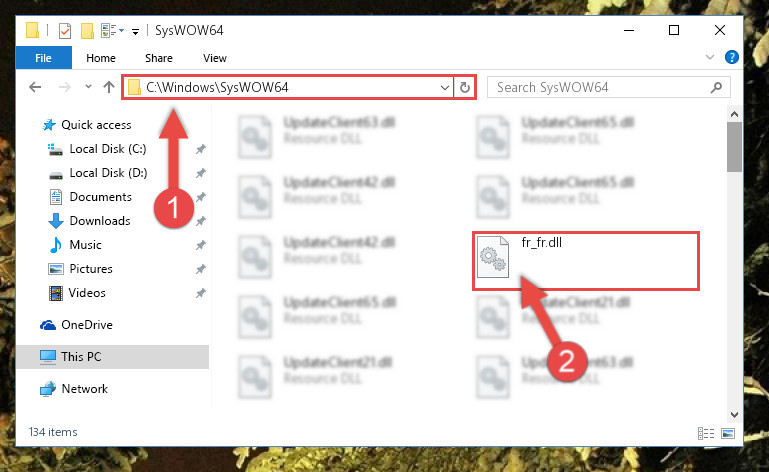Screen dimensions: 769x472
Task: Open the File menu
Action: [x=43, y=58]
